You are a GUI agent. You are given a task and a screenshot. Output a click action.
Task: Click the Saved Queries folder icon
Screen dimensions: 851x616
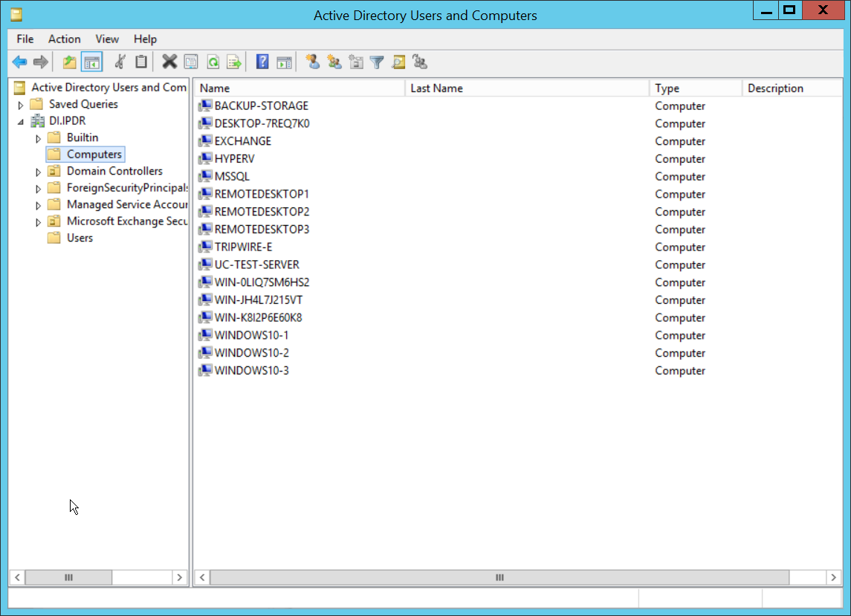click(x=36, y=104)
